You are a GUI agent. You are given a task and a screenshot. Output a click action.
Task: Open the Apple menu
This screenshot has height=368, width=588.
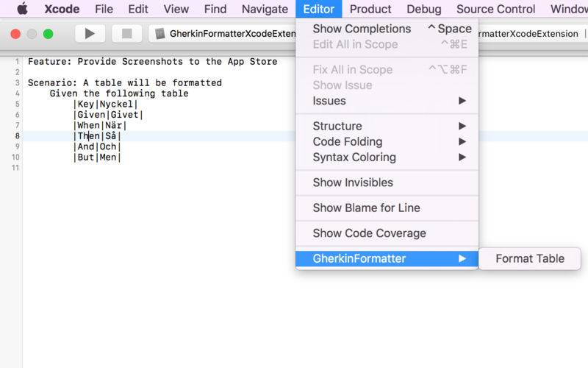(23, 9)
